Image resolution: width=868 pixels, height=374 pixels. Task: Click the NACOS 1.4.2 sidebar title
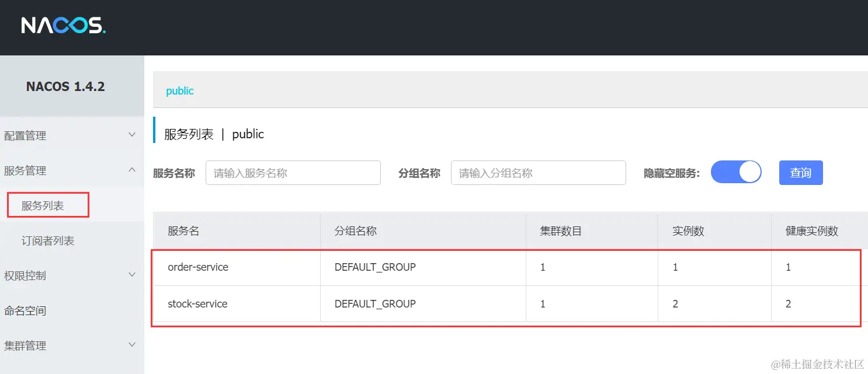pos(65,86)
